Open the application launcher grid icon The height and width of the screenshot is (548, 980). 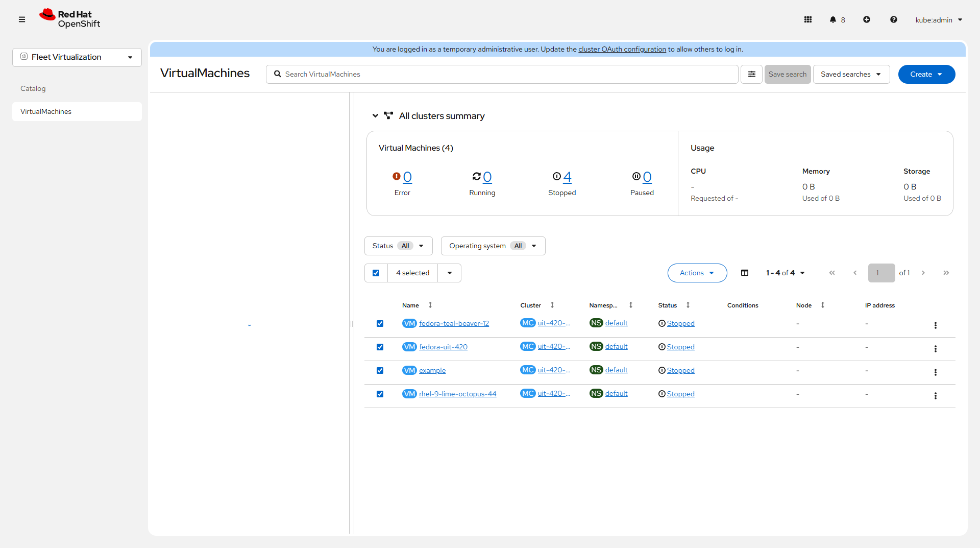click(808, 19)
